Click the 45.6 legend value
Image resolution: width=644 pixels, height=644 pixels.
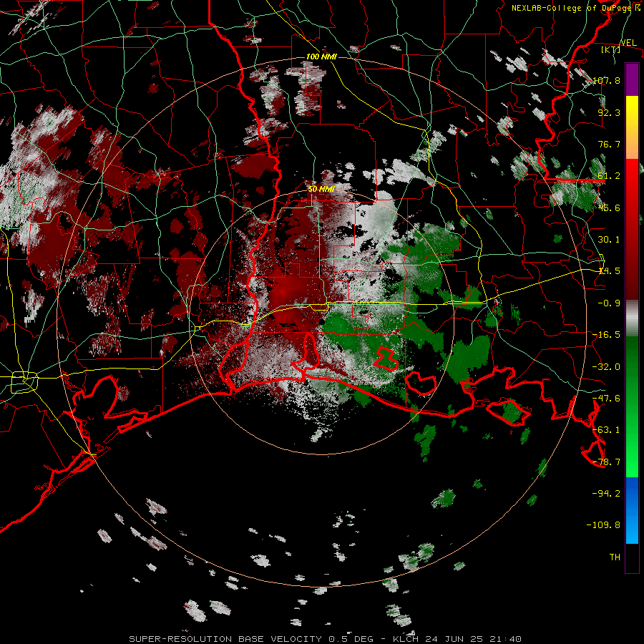(609, 208)
